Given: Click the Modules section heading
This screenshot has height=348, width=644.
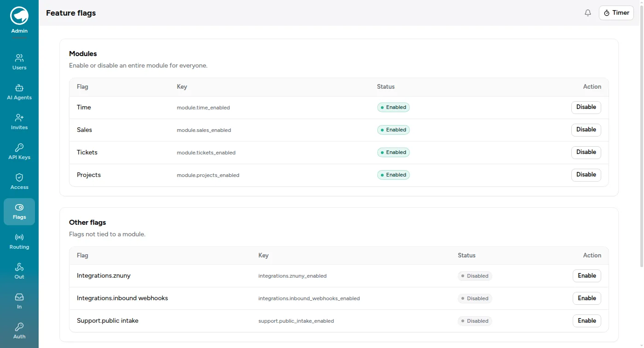Looking at the screenshot, I should click(x=83, y=54).
